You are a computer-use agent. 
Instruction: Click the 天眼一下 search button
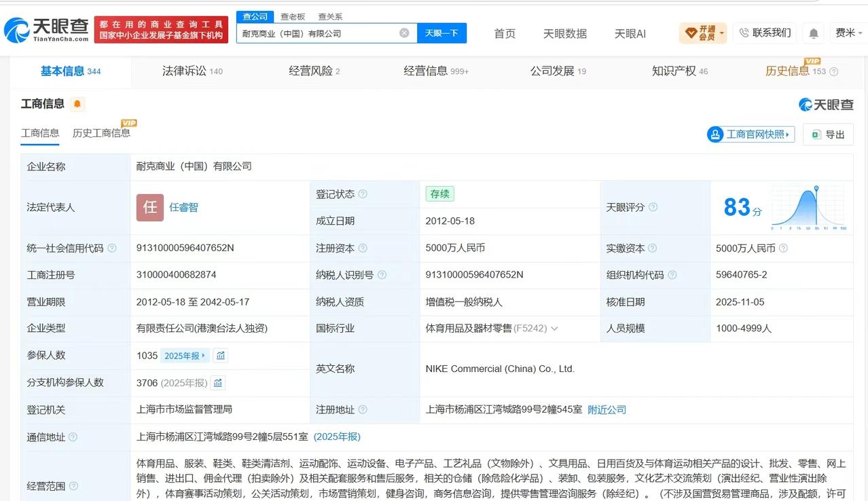[441, 33]
